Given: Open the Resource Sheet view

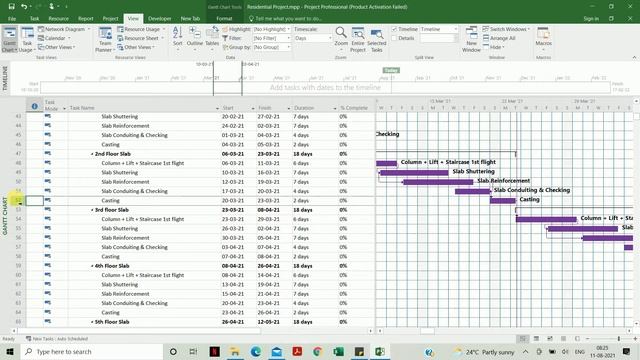Looking at the screenshot, I should [140, 38].
